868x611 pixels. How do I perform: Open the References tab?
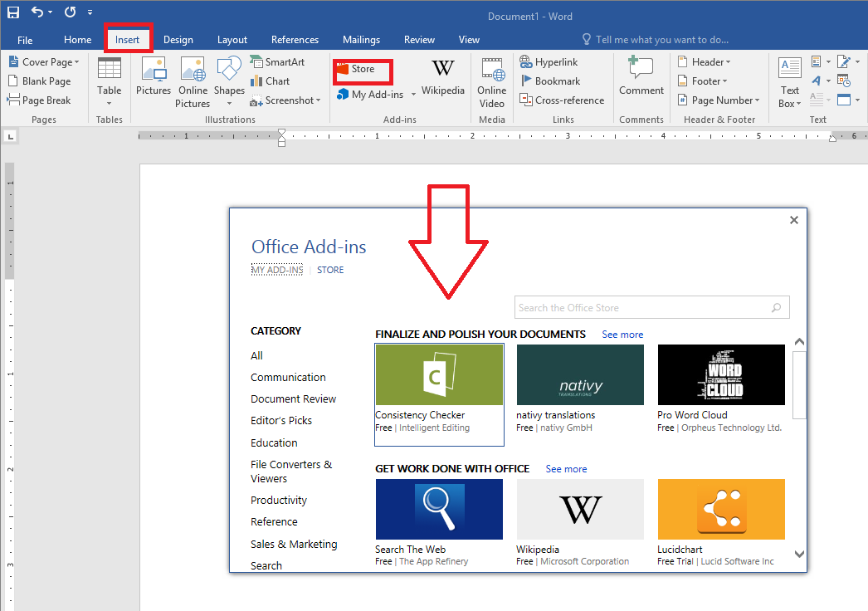[x=295, y=40]
